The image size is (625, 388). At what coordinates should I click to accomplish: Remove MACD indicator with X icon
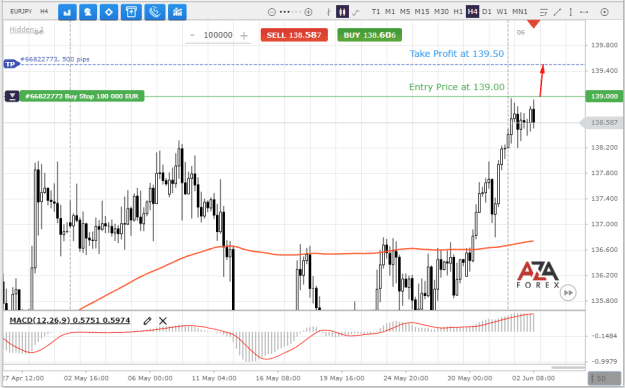tap(163, 321)
